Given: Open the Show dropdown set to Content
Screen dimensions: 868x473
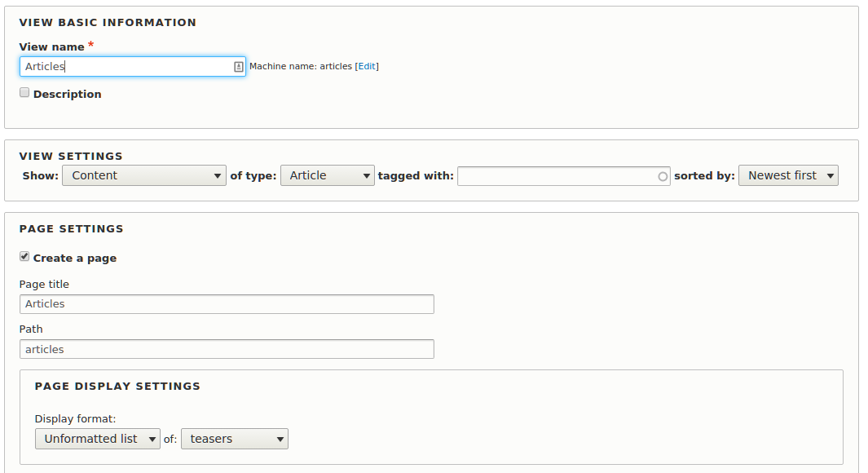Looking at the screenshot, I should 144,175.
